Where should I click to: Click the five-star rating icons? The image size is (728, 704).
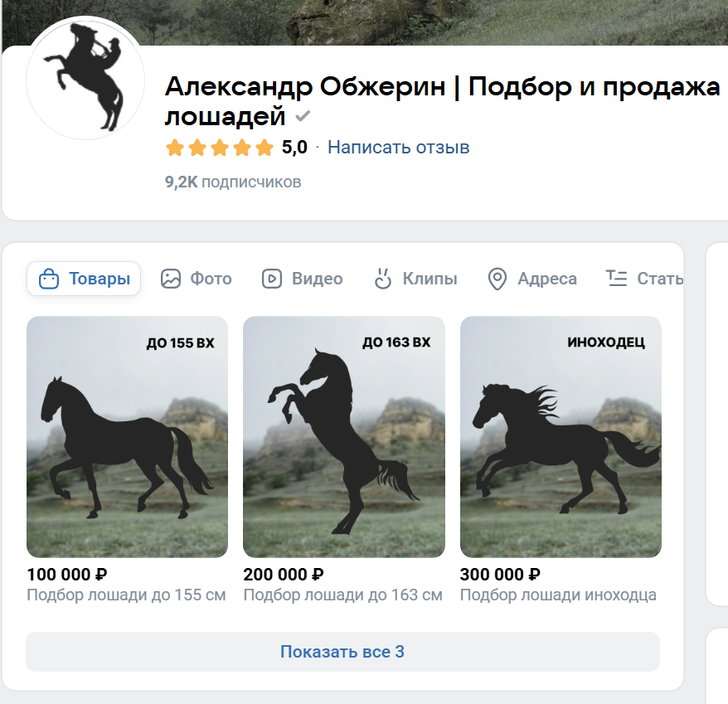(x=220, y=148)
